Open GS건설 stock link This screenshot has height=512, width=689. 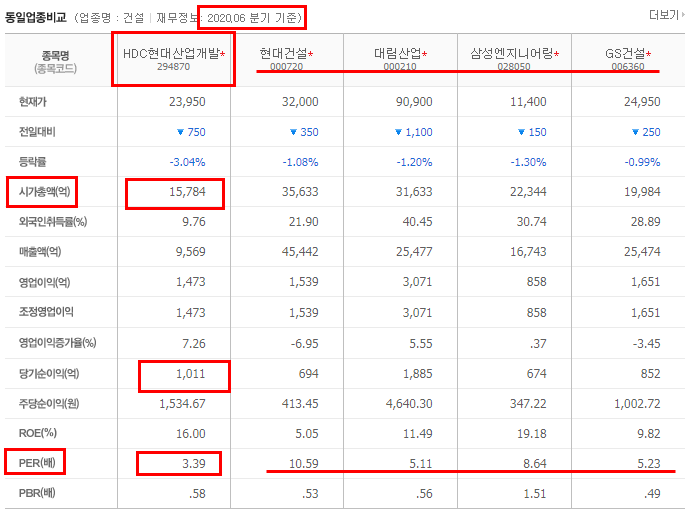625,54
